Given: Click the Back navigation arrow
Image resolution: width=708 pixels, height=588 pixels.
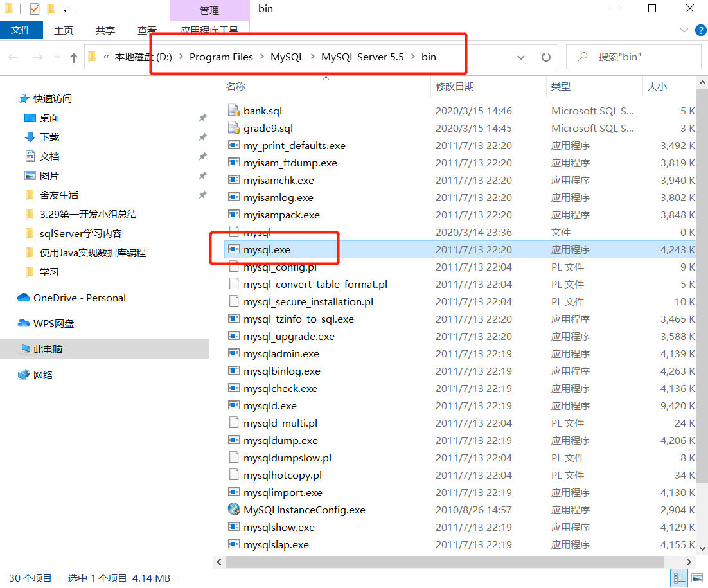Looking at the screenshot, I should pos(13,57).
